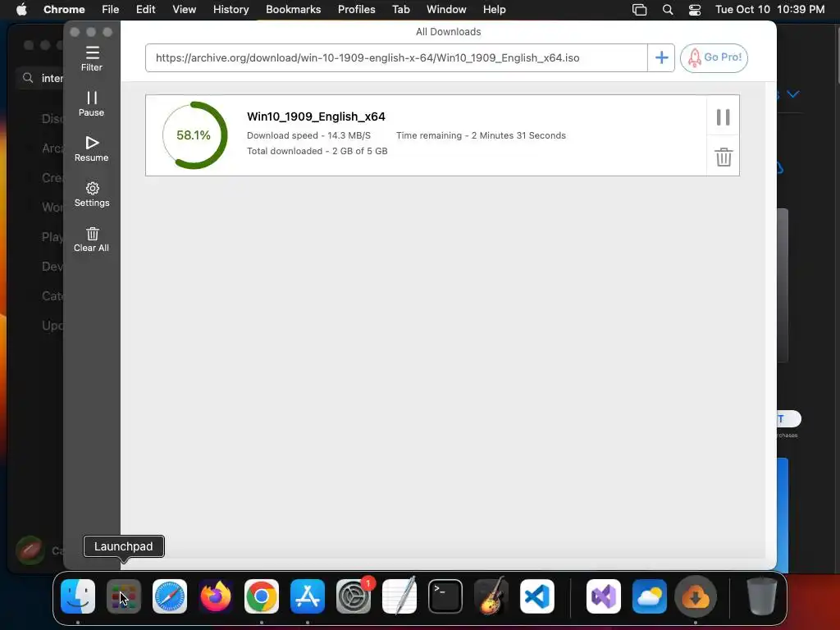Expand the blue chevron in the background window
Screen dimensions: 840x630
pyautogui.click(x=793, y=94)
